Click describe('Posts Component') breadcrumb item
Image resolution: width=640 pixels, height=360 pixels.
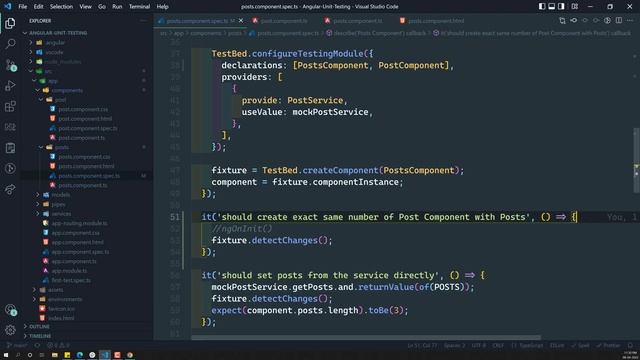point(376,33)
